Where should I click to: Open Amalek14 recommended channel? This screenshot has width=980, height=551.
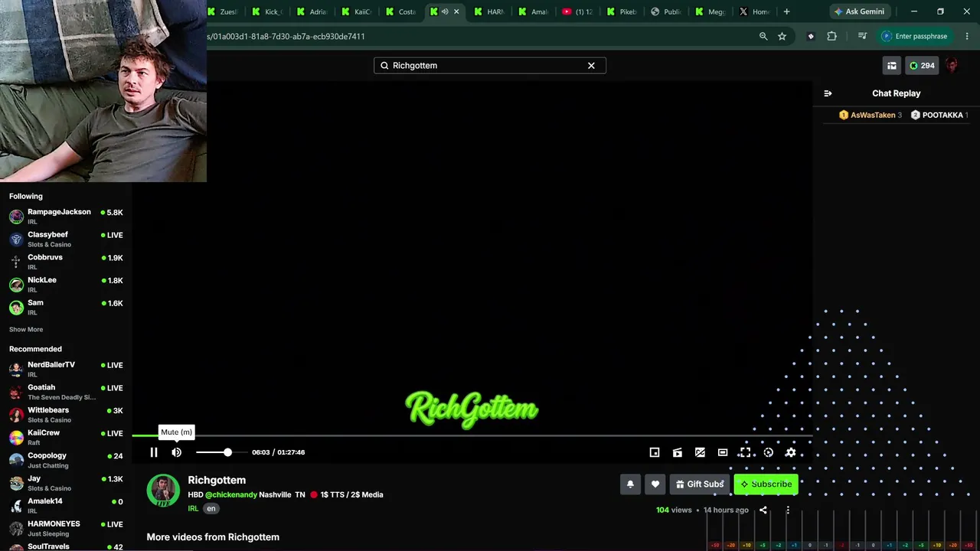point(66,506)
